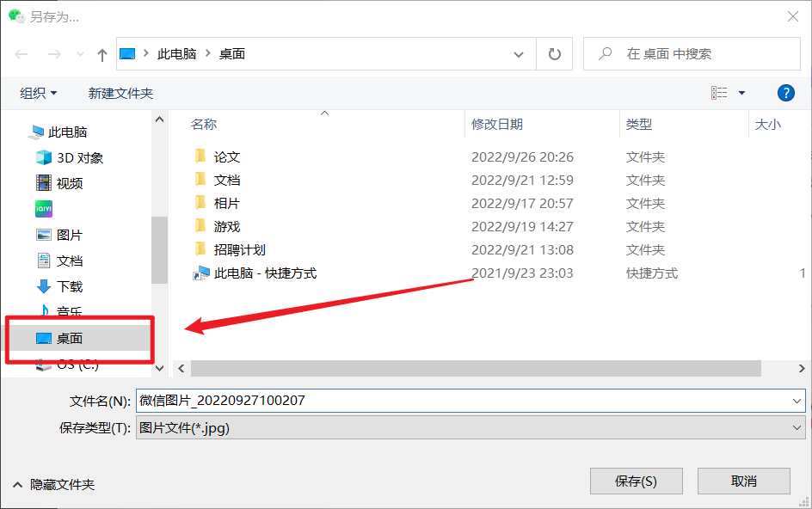812x509 pixels.
Task: Expand the address bar history dropdown
Action: 519,54
